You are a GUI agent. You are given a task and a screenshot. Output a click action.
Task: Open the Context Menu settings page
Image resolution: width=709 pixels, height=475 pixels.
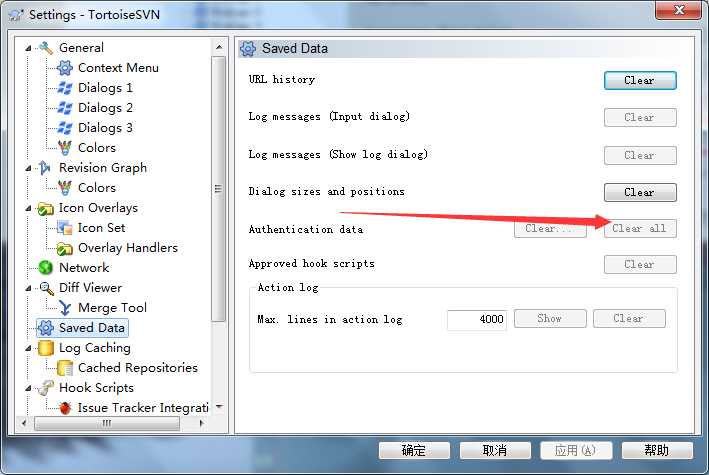tap(118, 68)
